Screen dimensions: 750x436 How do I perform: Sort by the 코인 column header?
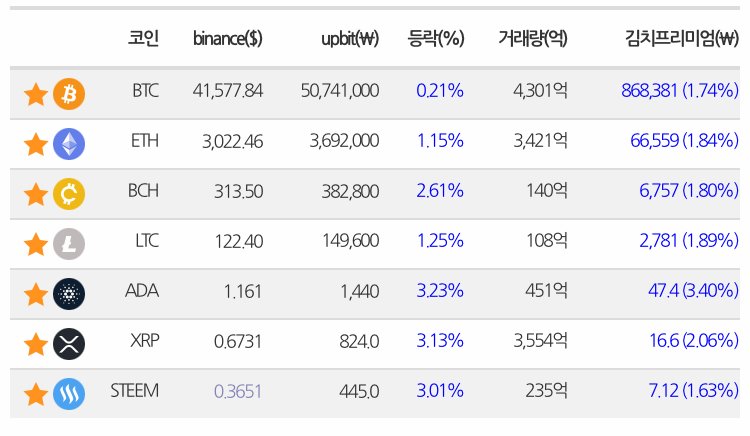143,38
